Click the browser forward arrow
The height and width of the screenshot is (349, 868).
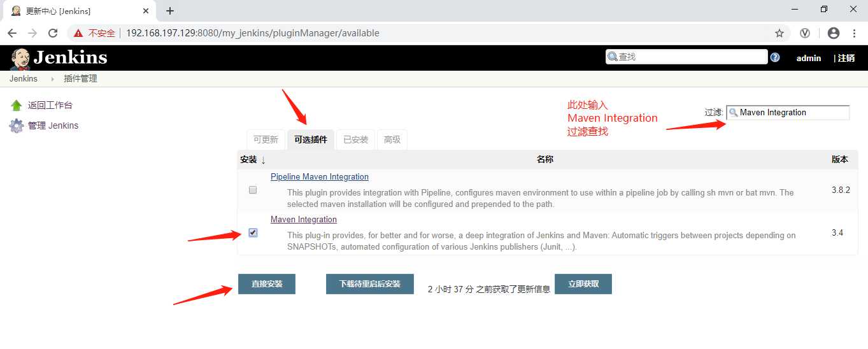[x=32, y=33]
